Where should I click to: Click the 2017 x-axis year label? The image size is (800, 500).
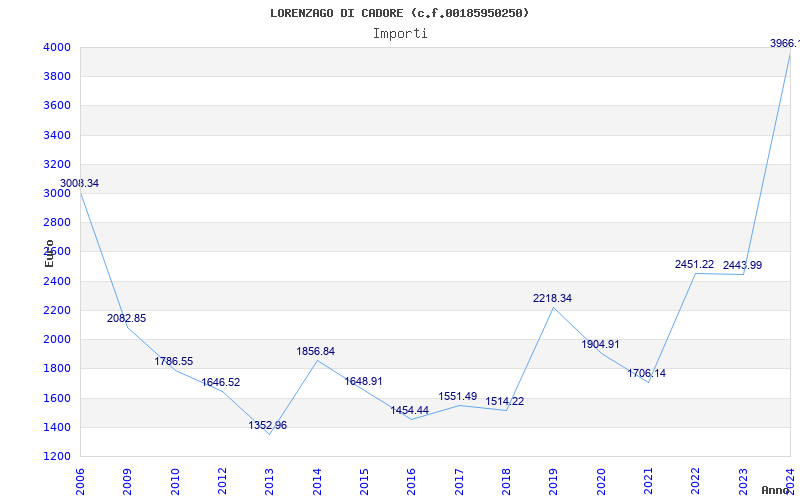[459, 482]
